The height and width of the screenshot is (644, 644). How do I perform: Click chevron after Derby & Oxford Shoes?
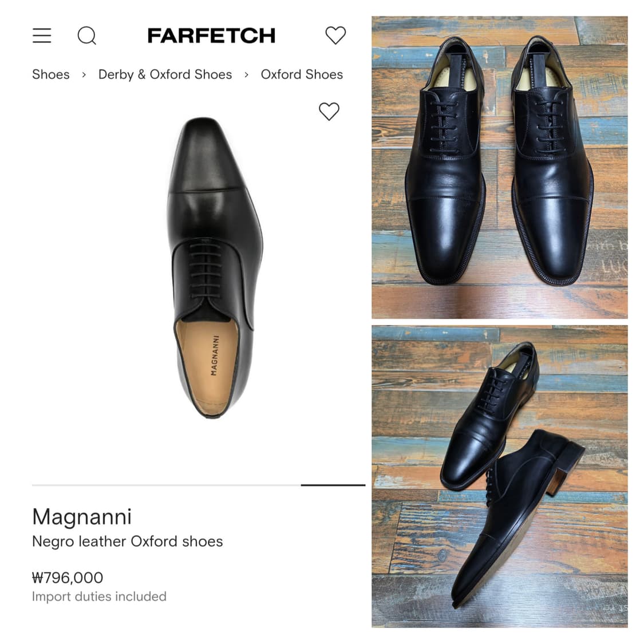[x=246, y=75]
